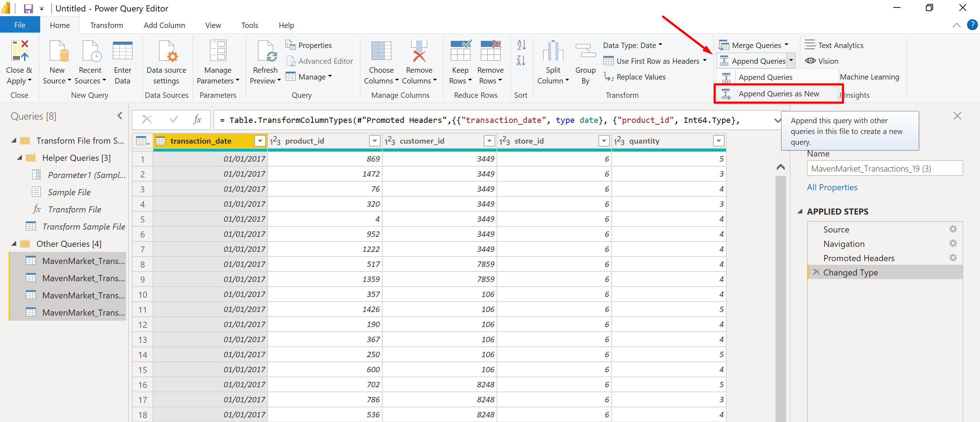Image resolution: width=980 pixels, height=422 pixels.
Task: Click the Choose Columns icon
Action: (381, 51)
